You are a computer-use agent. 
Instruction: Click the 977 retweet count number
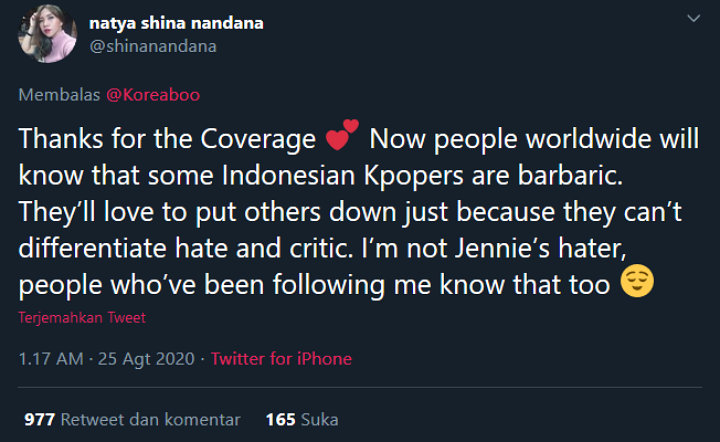(39, 419)
